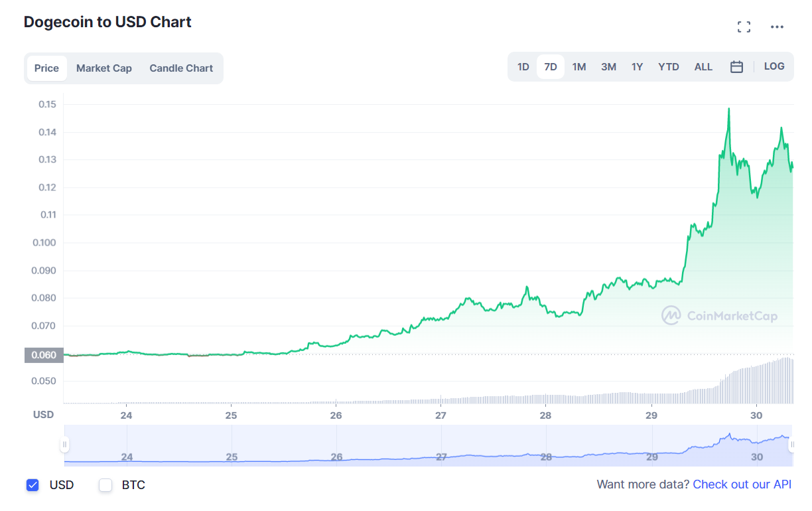Click the 27 date label on main x-axis
This screenshot has height=511, width=812.
click(441, 415)
